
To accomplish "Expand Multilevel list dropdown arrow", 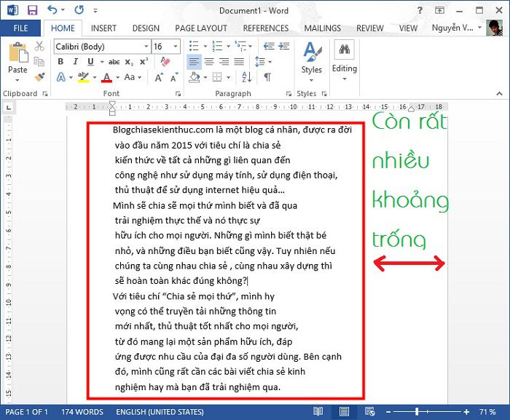I will point(250,46).
